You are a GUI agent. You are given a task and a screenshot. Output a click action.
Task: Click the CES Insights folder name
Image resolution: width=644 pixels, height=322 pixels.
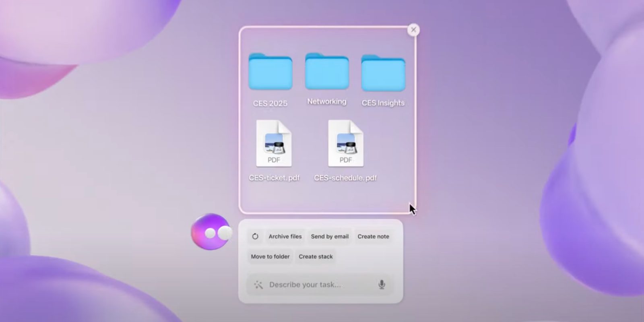pyautogui.click(x=383, y=103)
